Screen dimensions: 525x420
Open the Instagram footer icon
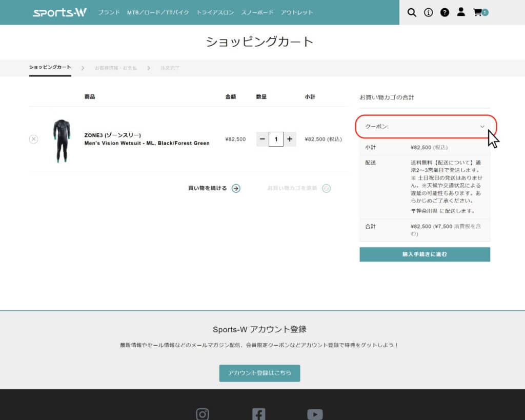point(203,414)
